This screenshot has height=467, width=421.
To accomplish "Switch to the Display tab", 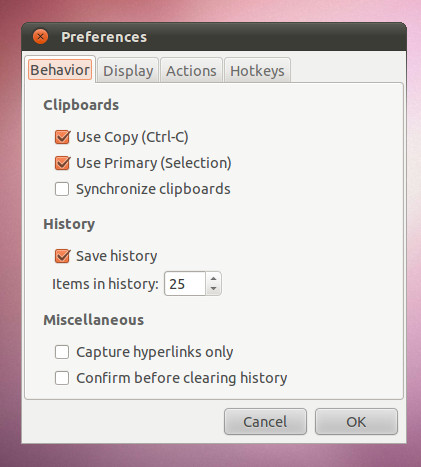I will pyautogui.click(x=128, y=71).
